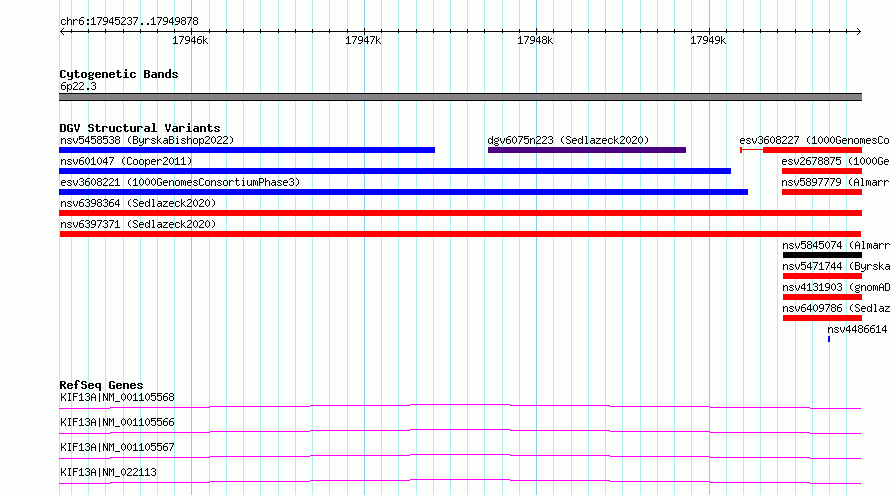This screenshot has height=495, width=890.
Task: Open the esv3608221 (1000GenomesConsortiumPhase3) label
Action: click(x=180, y=182)
